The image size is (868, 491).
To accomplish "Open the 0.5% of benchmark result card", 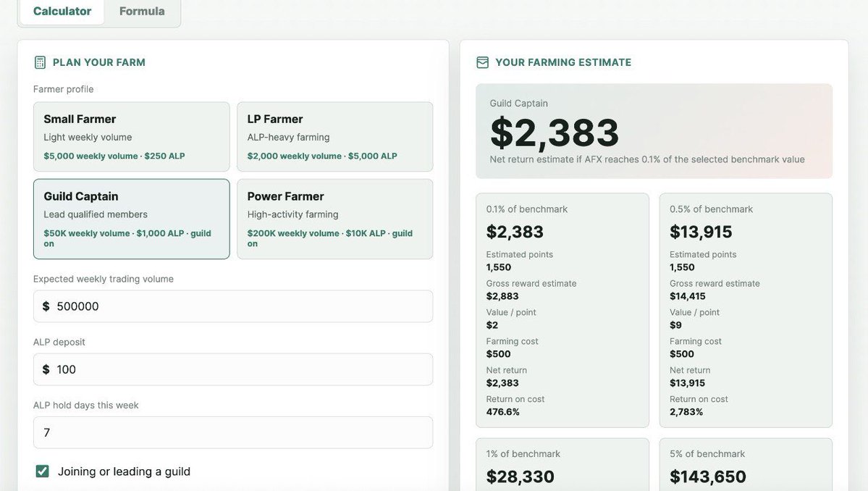I will [746, 310].
